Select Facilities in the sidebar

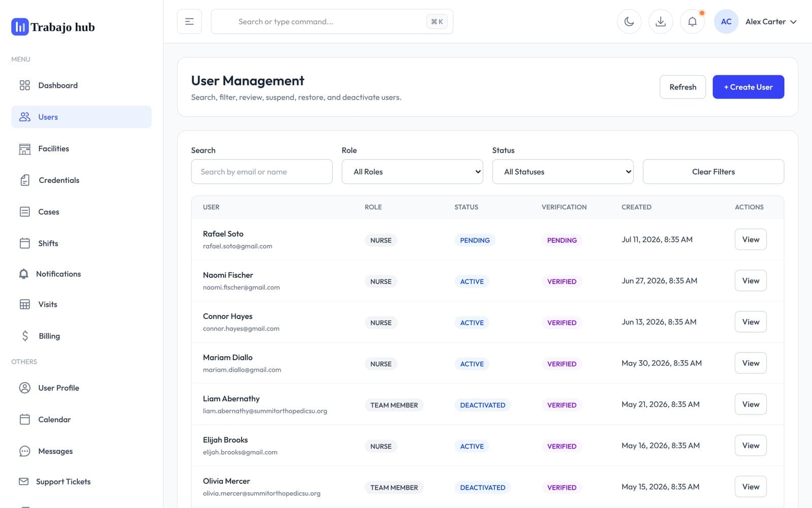81,149
